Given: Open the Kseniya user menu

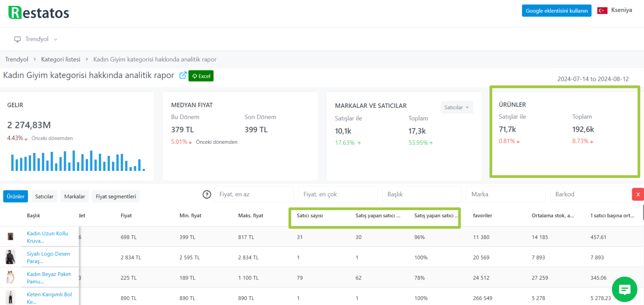Looking at the screenshot, I should point(622,10).
